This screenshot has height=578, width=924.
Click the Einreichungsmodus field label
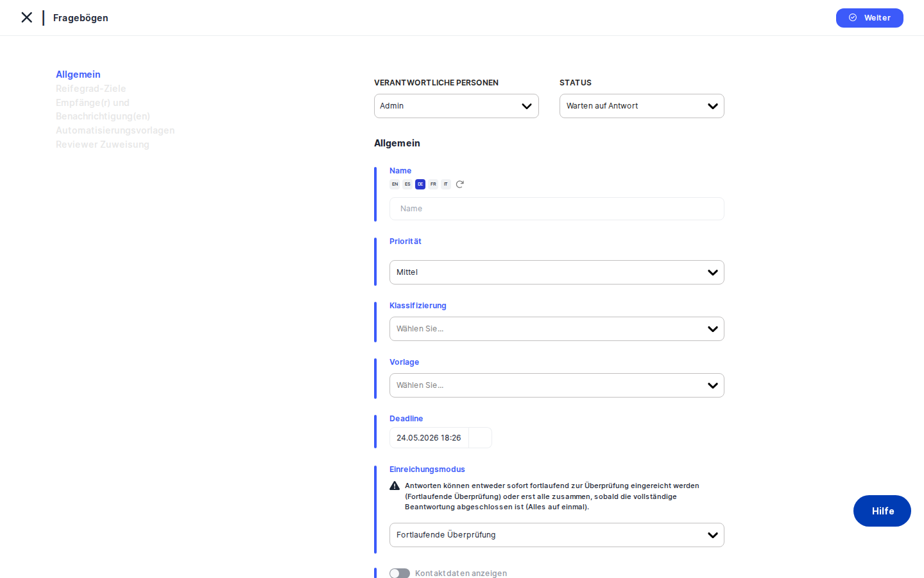click(x=427, y=469)
